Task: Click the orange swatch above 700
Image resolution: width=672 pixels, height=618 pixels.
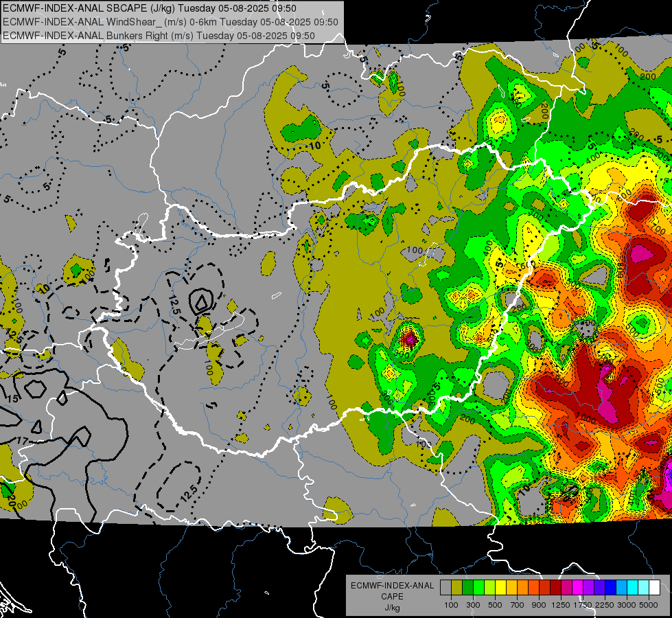Action: [x=523, y=587]
